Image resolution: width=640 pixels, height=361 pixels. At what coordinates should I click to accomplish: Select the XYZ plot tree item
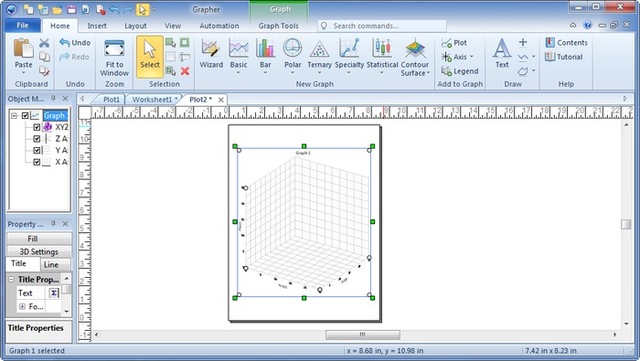point(61,127)
